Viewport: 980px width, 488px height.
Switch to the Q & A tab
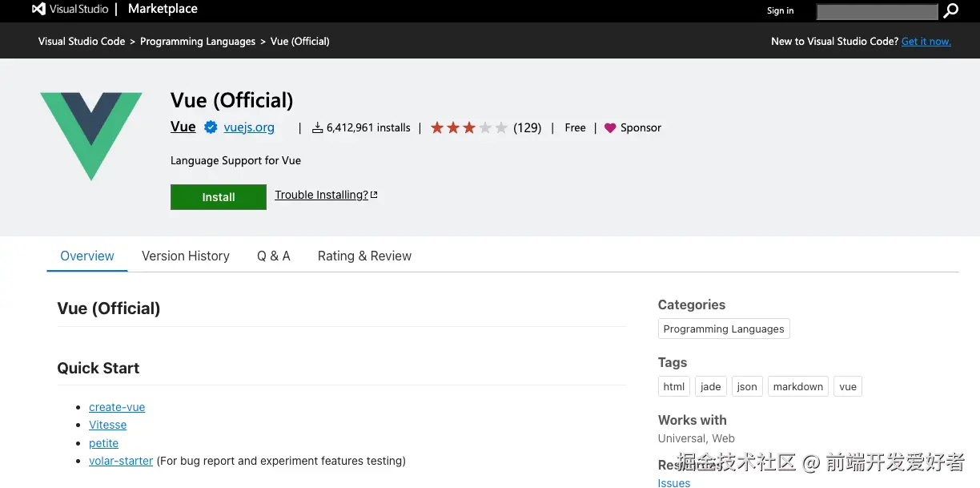pyautogui.click(x=274, y=256)
